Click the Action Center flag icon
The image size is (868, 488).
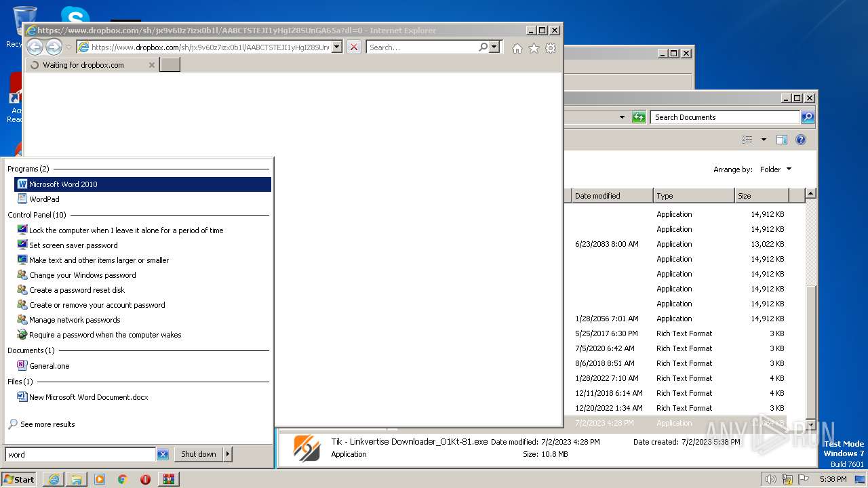coord(804,479)
